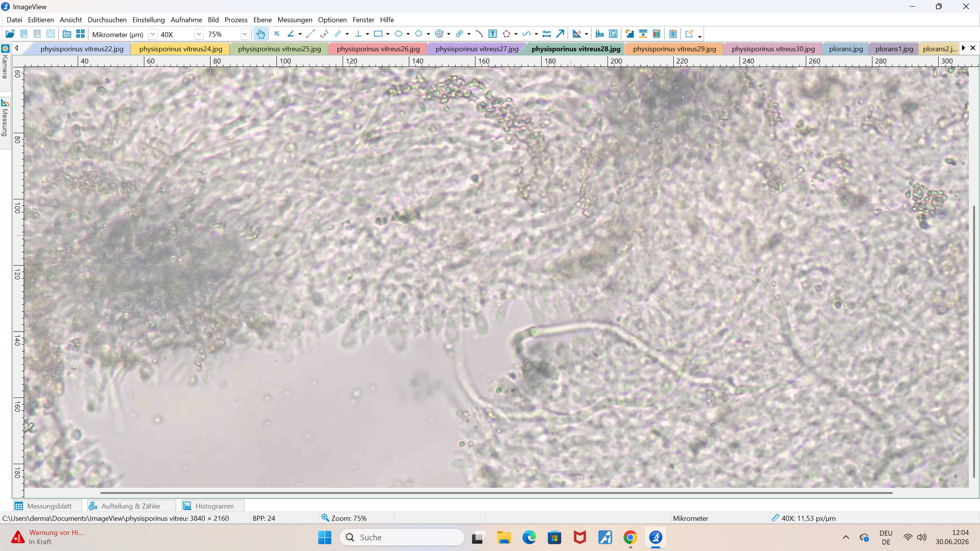
Task: Activate the text annotation tool
Action: (x=493, y=34)
